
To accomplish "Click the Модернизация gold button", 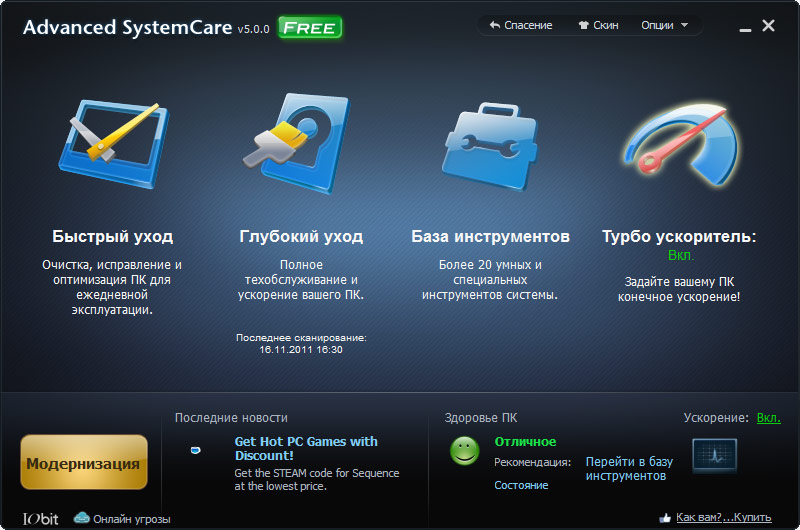I will click(x=84, y=462).
